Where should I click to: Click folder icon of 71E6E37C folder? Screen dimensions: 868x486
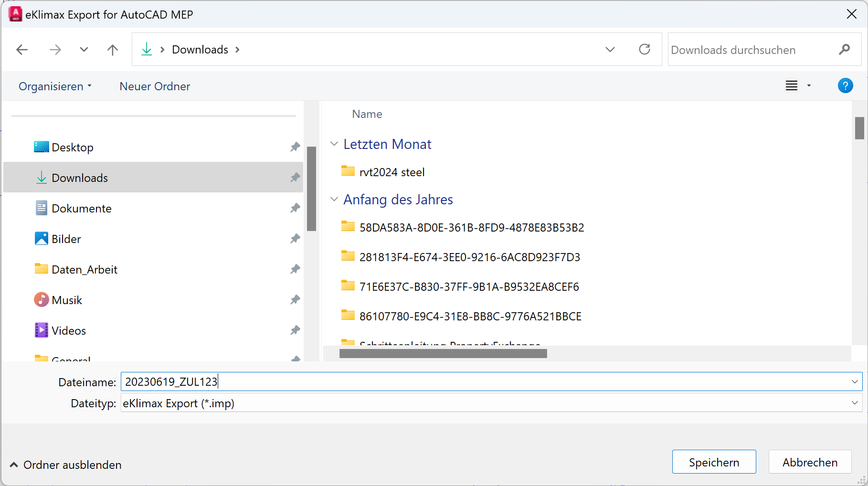(x=348, y=285)
